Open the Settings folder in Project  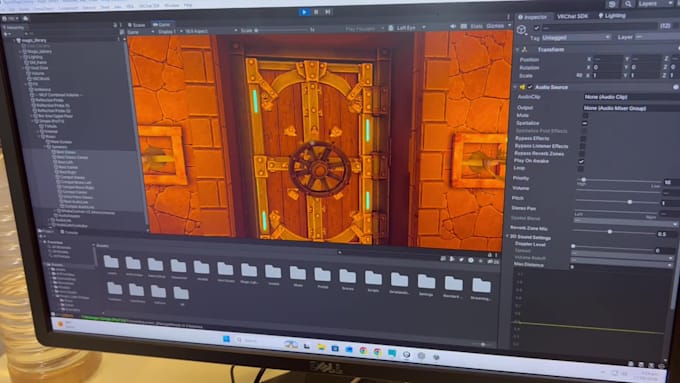[x=426, y=284]
